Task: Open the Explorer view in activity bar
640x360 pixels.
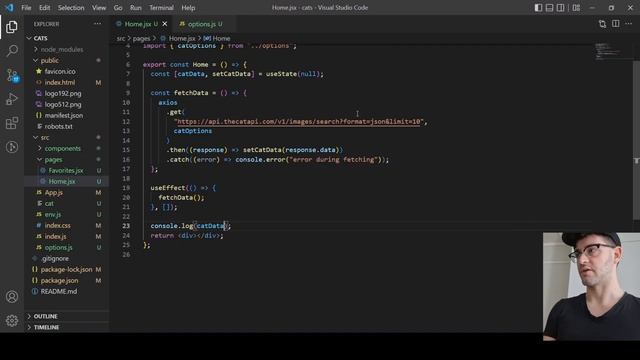Action: [x=12, y=27]
